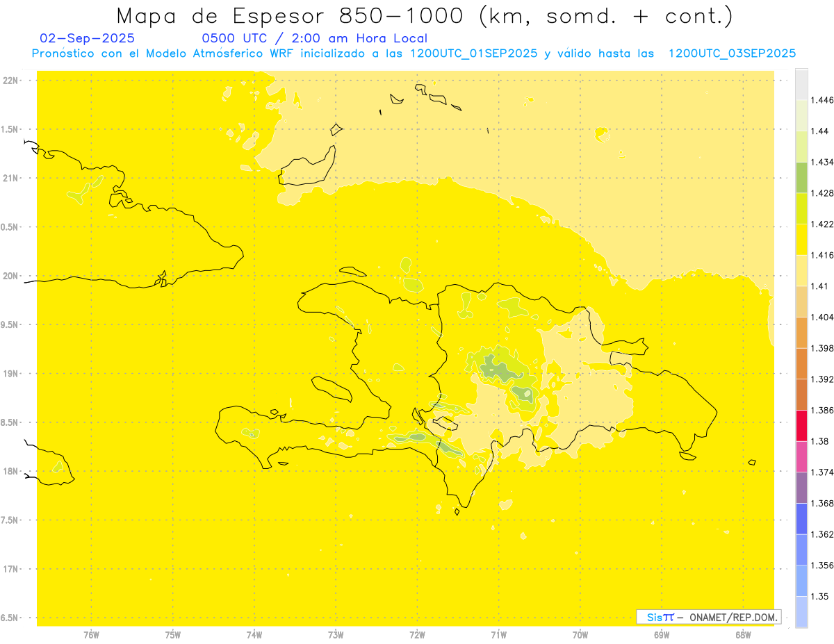Image resolution: width=834 pixels, height=644 pixels.
Task: Click the 1.428 legend value
Action: 822,192
